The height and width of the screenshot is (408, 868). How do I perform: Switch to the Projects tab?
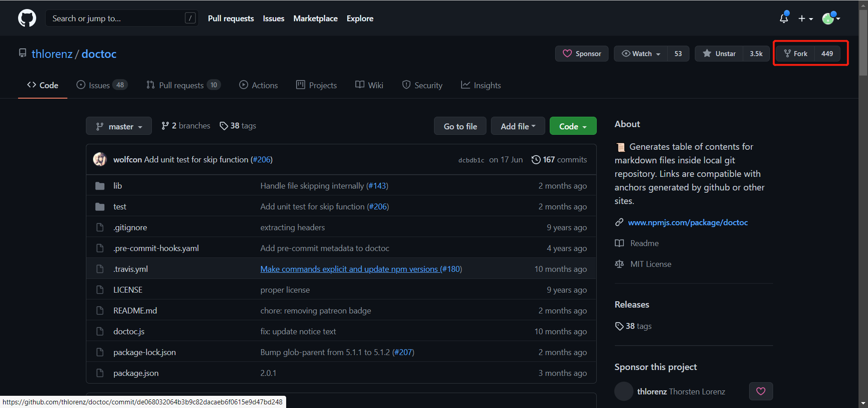316,85
